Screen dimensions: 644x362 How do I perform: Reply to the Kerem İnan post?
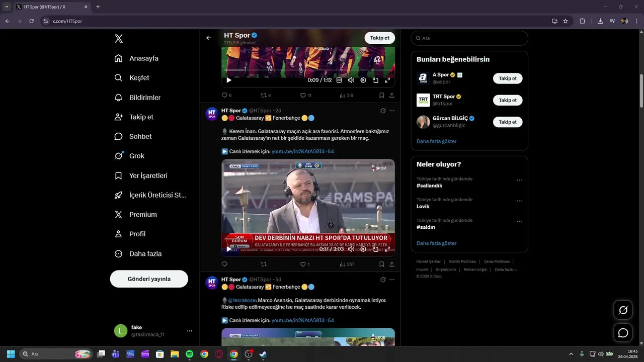[x=224, y=264]
